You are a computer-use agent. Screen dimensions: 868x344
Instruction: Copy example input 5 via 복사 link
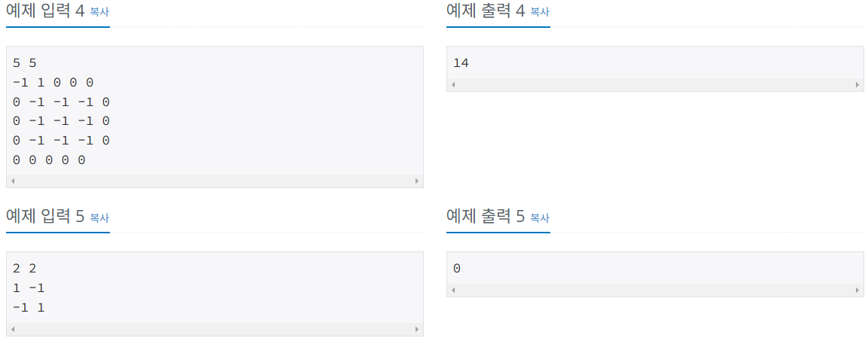pyautogui.click(x=99, y=217)
